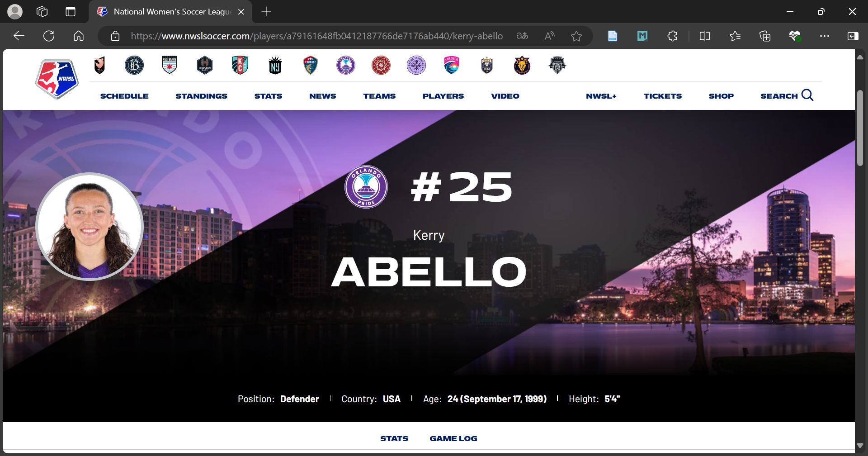Select the Portland Thorns logo
The image size is (868, 456).
click(x=381, y=65)
